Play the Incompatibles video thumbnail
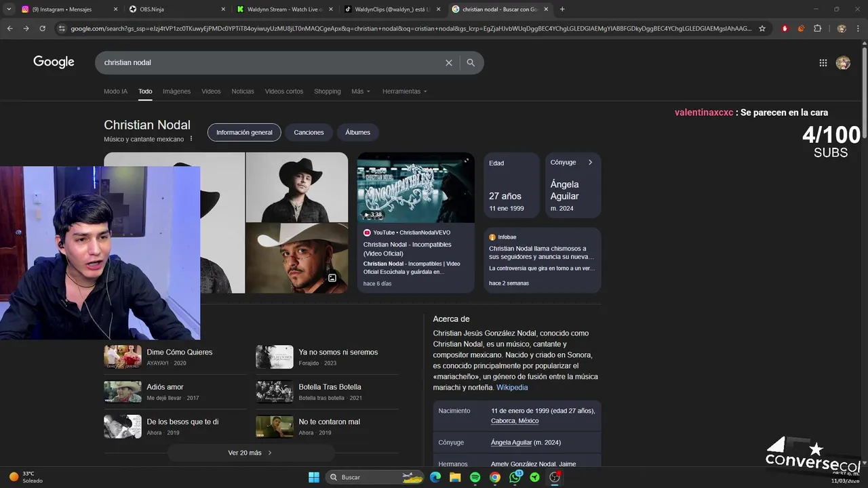868x488 pixels. pyautogui.click(x=416, y=188)
